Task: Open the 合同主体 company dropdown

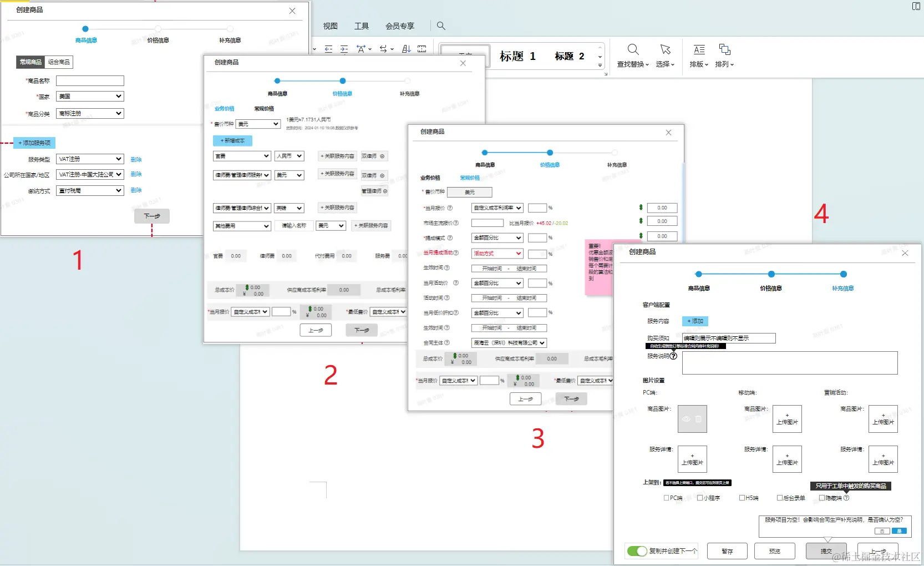Action: pos(509,343)
